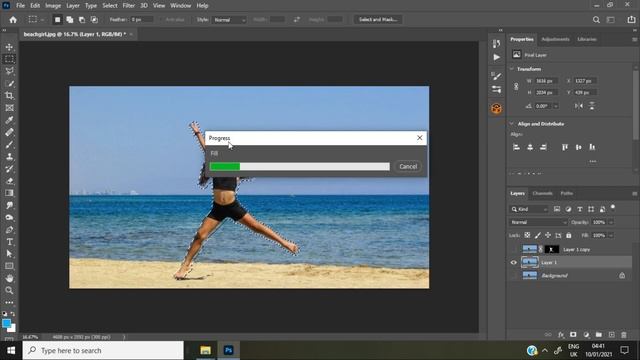Open the layer Kind filter dropdown
The image size is (640, 360).
[529, 209]
